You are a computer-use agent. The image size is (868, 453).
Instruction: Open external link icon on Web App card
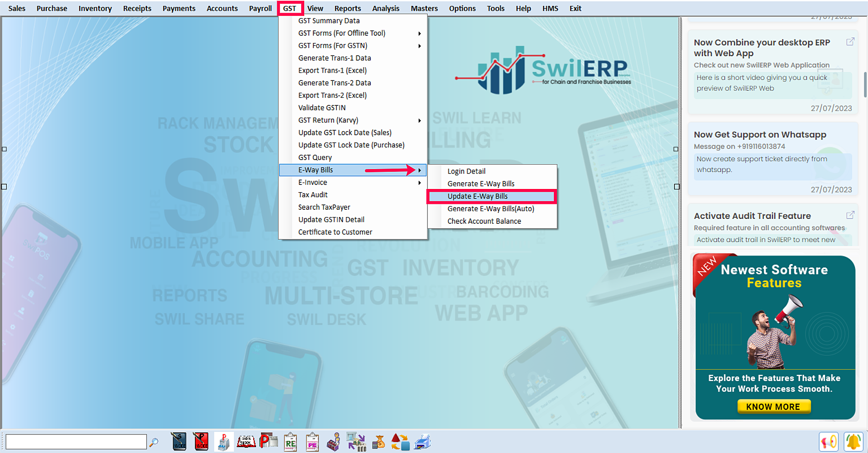tap(850, 42)
